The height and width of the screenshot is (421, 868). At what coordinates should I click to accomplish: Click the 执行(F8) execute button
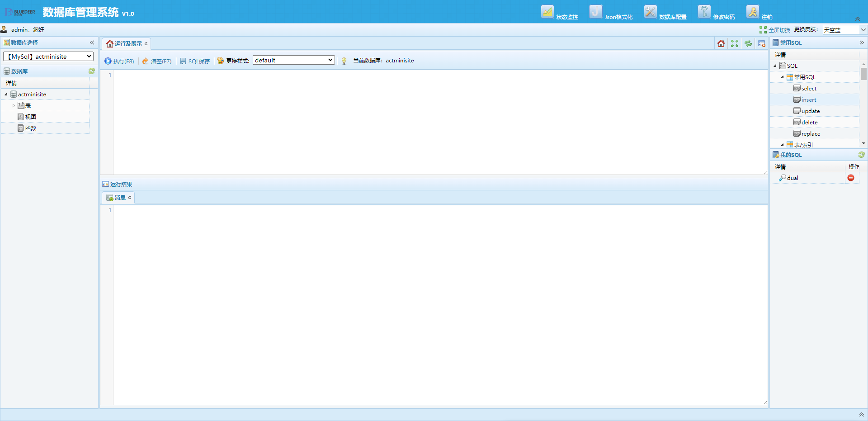coord(119,61)
